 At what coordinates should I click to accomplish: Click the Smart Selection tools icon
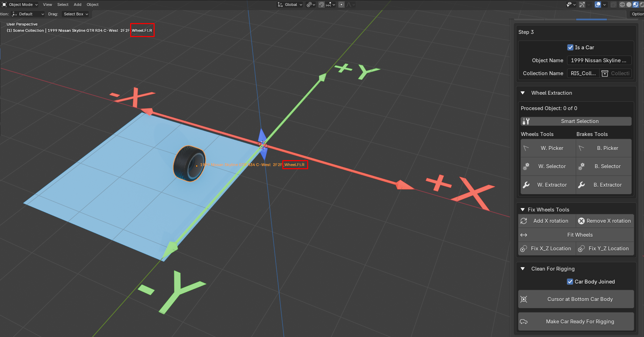[x=526, y=121]
